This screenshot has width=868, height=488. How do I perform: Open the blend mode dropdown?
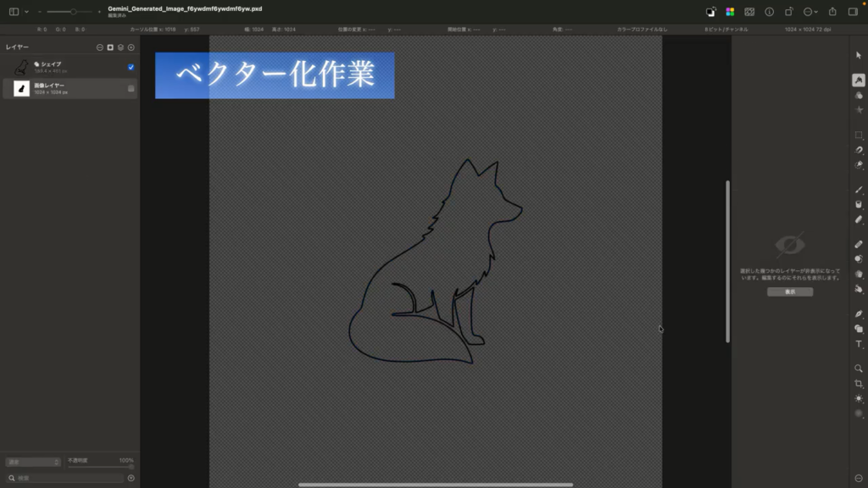click(x=33, y=463)
